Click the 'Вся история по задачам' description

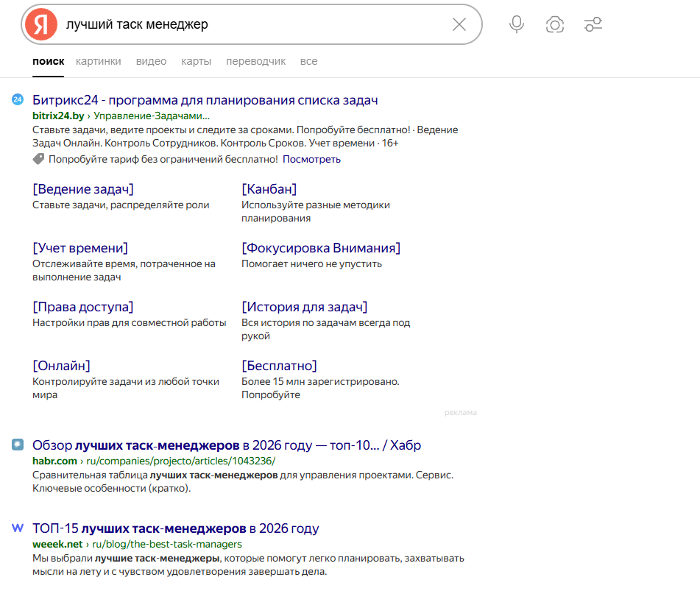point(325,330)
